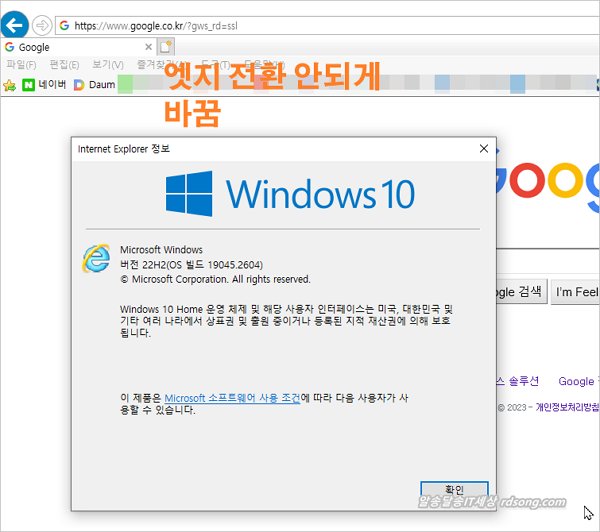Viewport: 600px width, 532px height.
Task: Click the add-to-favorites star icon
Action: pyautogui.click(x=10, y=85)
